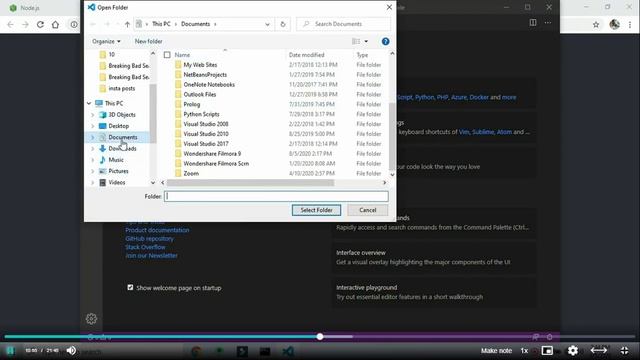Select OneNote Notebooks folder
This screenshot has height=360, width=640.
coord(209,84)
